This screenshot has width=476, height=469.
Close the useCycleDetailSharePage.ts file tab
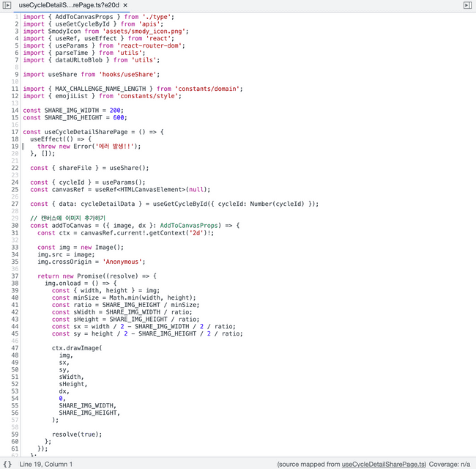125,5
